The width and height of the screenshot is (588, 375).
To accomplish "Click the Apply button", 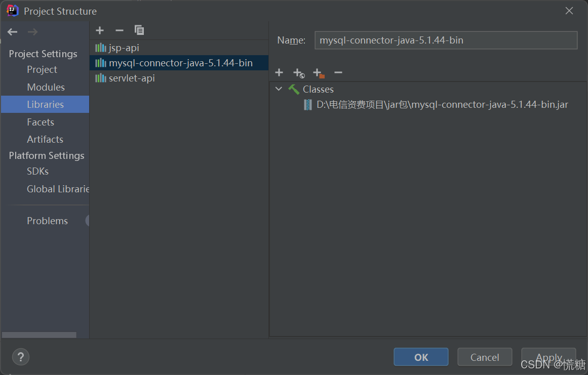I will [548, 357].
